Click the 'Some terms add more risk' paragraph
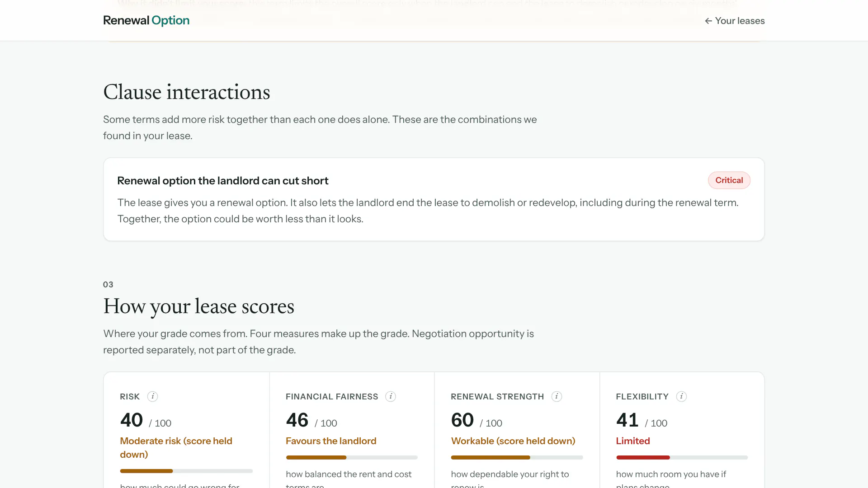The width and height of the screenshot is (868, 488). pos(320,127)
